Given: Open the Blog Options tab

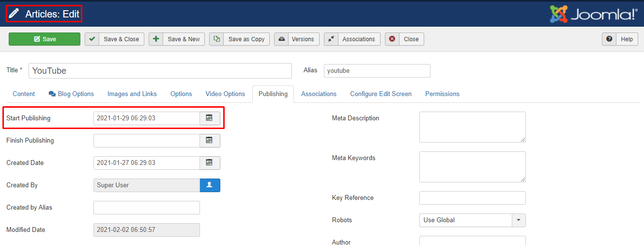Looking at the screenshot, I should 71,94.
